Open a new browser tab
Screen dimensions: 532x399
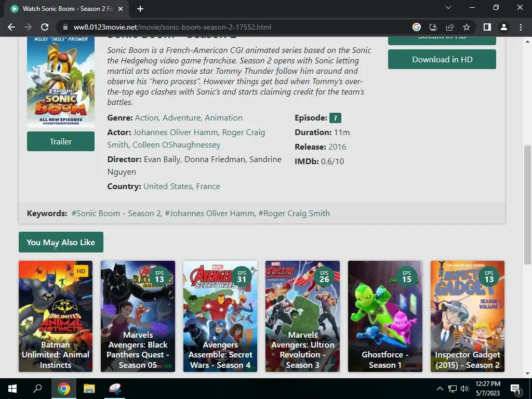pos(140,9)
